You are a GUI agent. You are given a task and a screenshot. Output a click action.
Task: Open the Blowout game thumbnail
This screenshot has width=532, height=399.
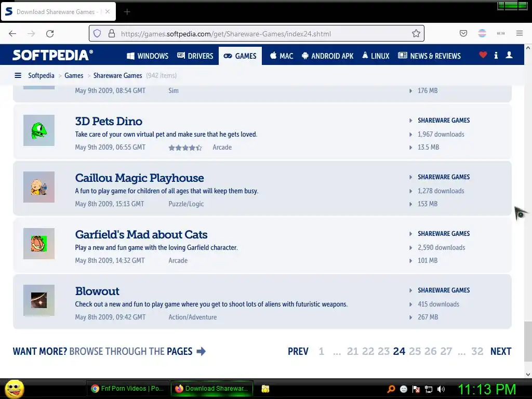39,300
